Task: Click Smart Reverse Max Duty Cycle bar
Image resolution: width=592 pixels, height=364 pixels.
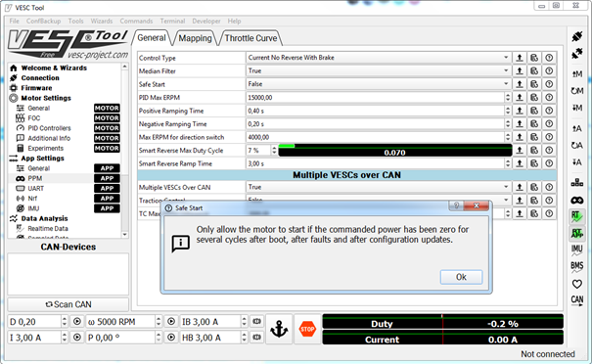Action: click(x=395, y=150)
